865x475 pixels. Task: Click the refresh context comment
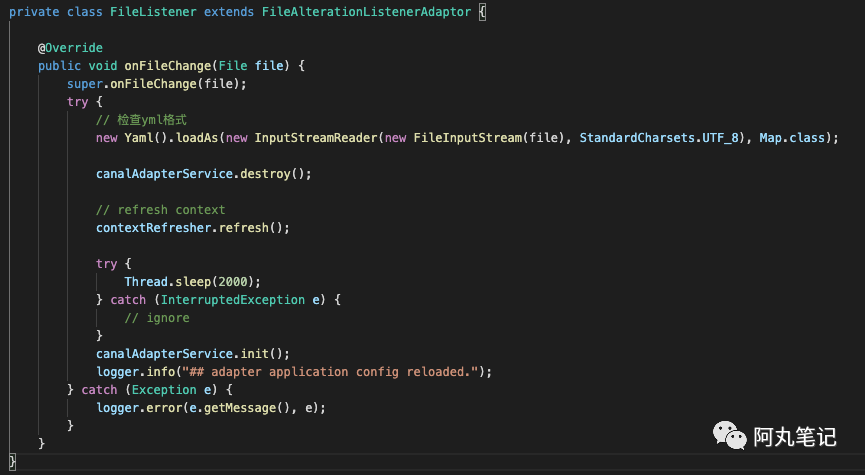tap(161, 210)
